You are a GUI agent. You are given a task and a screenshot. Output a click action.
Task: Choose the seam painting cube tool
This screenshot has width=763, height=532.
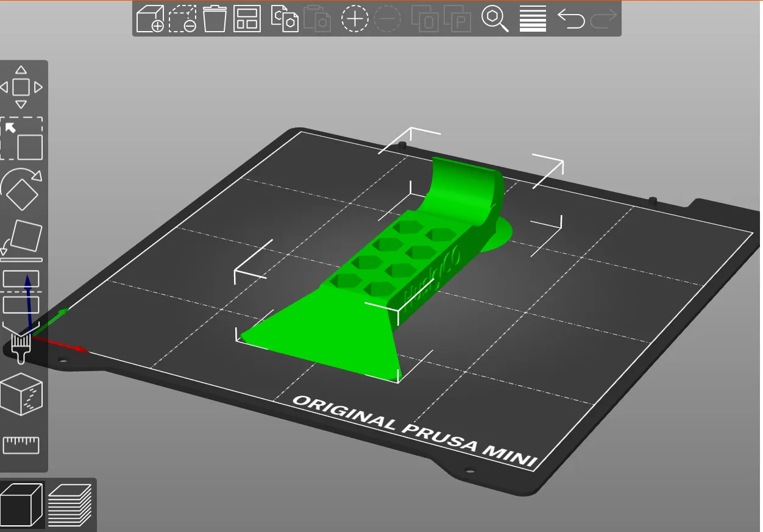coord(21,394)
